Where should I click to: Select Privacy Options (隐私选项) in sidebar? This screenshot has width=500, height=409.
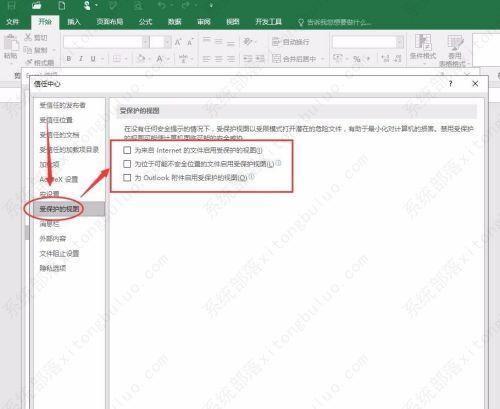[x=53, y=268]
